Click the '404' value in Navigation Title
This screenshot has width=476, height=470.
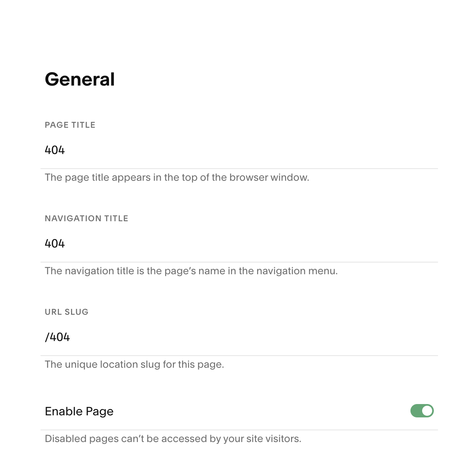(55, 244)
